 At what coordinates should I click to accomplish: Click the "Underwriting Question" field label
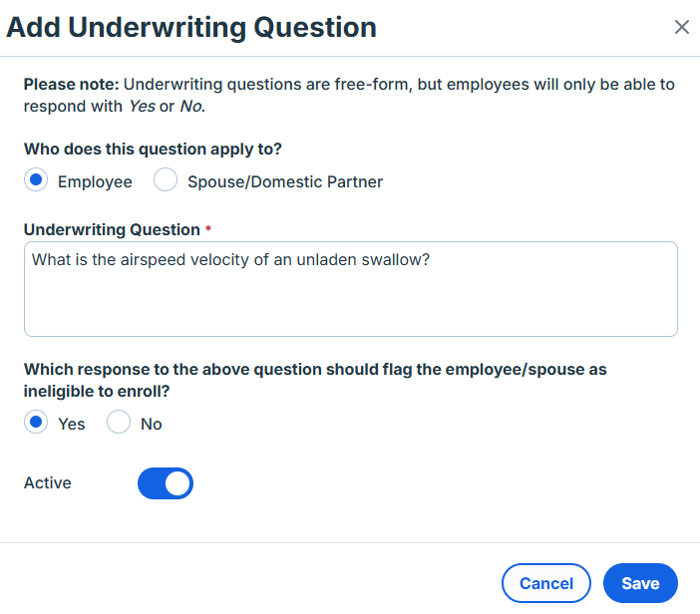click(x=112, y=230)
